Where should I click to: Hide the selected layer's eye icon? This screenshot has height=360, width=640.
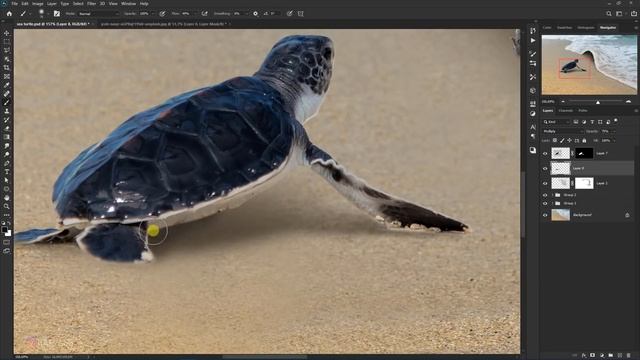545,168
